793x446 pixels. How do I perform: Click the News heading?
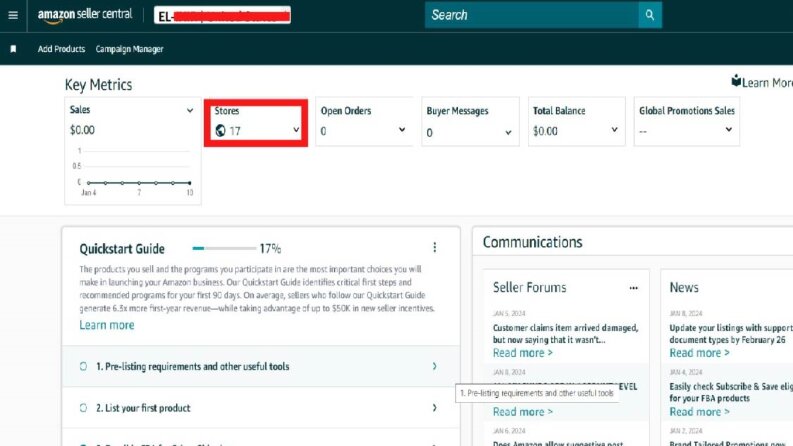(684, 287)
